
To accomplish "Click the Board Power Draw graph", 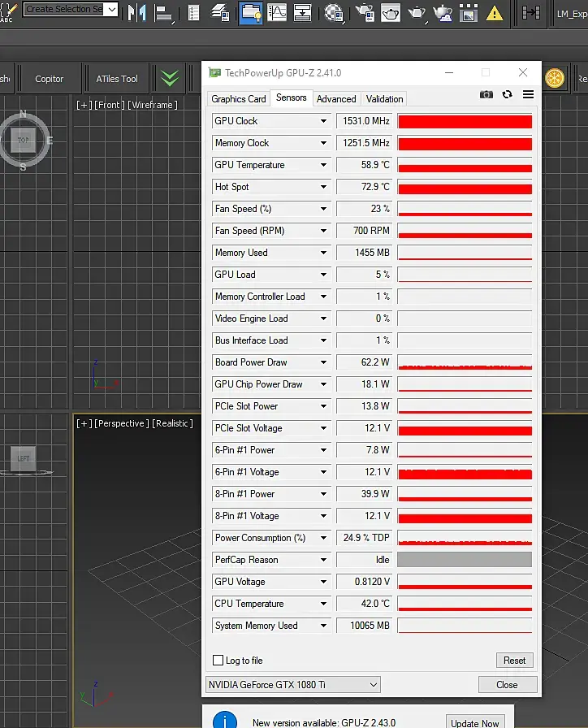I will pyautogui.click(x=465, y=362).
